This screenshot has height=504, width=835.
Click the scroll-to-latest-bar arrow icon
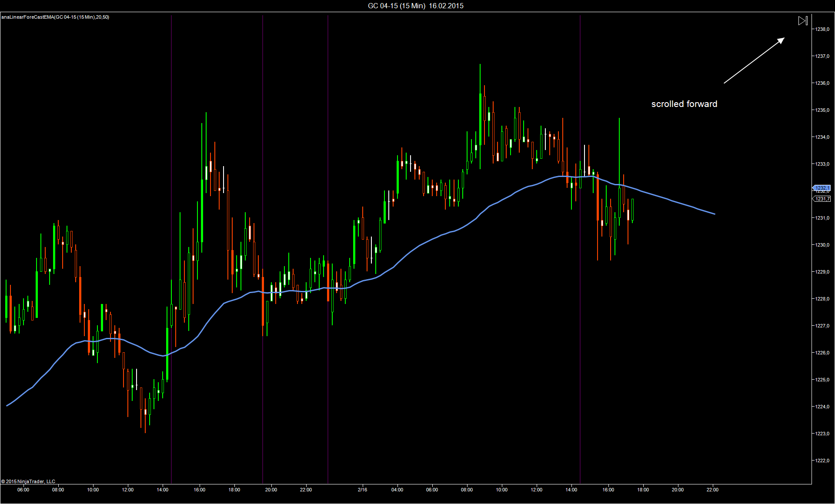coord(803,20)
